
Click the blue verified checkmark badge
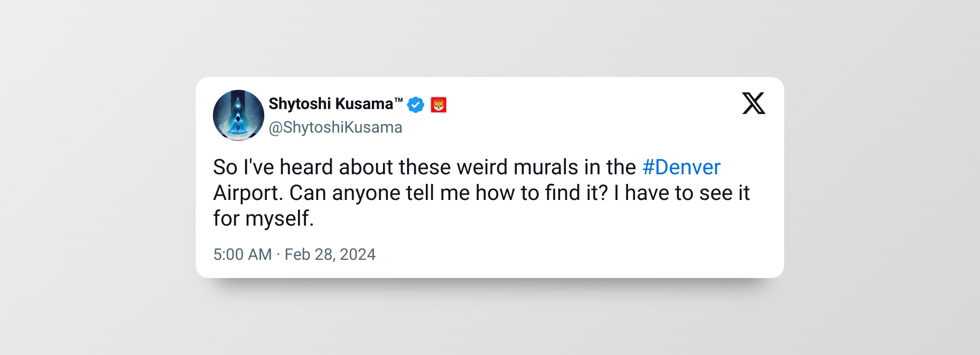tap(416, 105)
